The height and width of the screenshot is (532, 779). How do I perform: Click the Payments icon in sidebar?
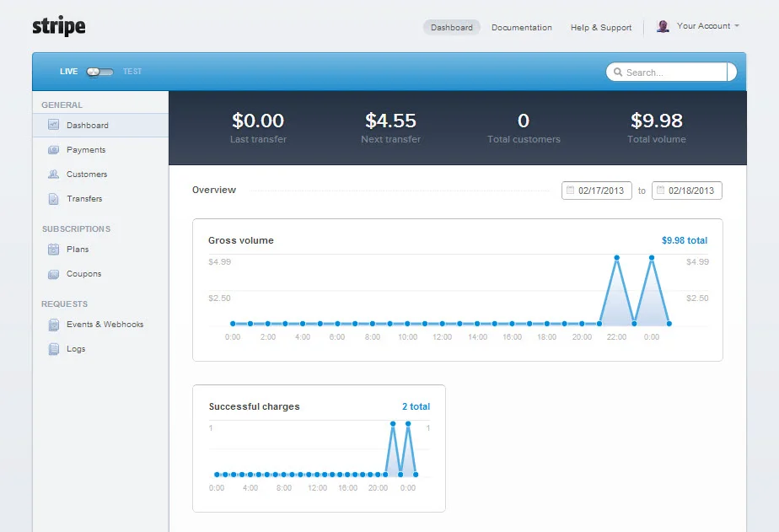click(x=53, y=149)
